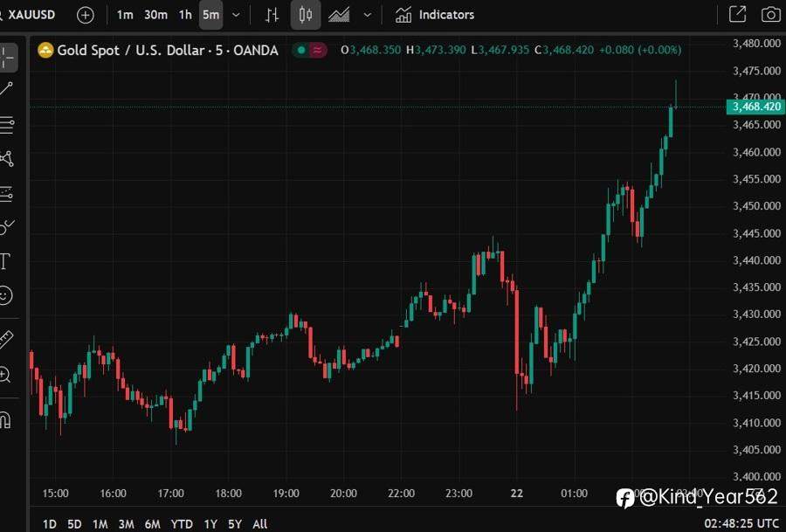Viewport: 786px width, 532px height.
Task: Toggle magnet mode
Action: (x=5, y=419)
